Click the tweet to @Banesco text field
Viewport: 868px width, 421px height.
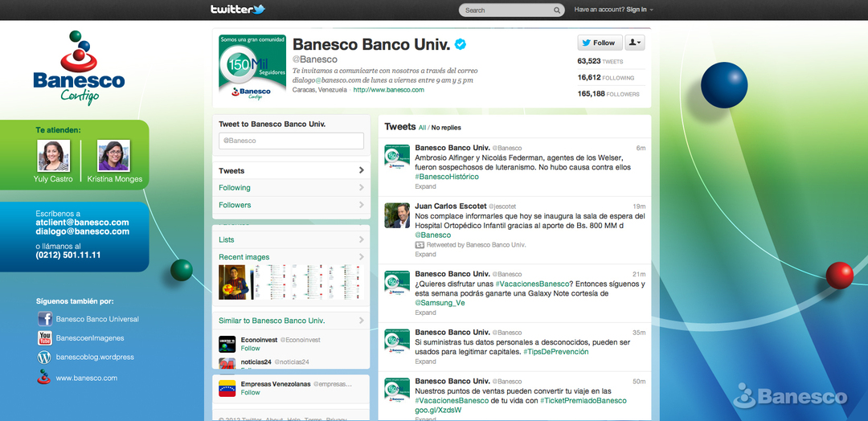pos(291,141)
